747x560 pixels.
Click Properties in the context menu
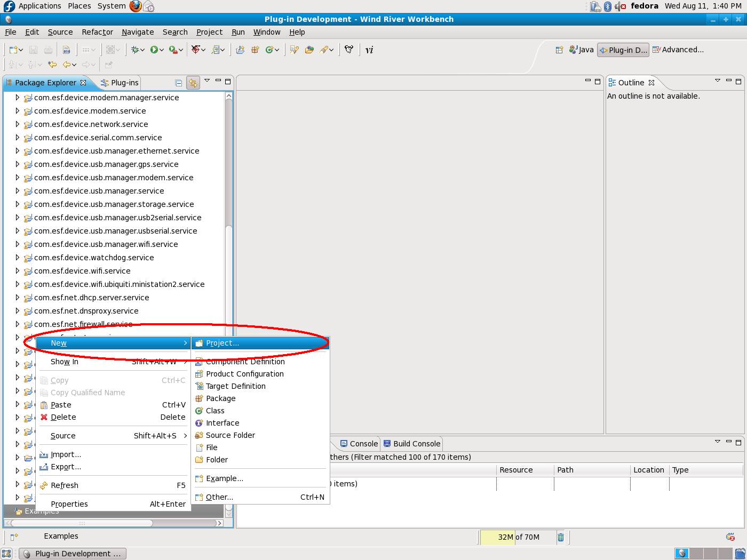[x=113, y=504]
